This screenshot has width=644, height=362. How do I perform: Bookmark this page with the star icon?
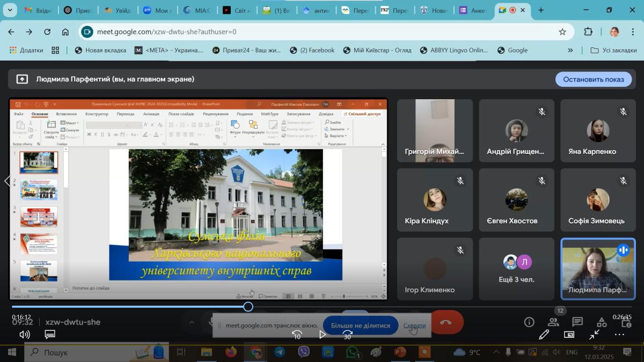[562, 32]
